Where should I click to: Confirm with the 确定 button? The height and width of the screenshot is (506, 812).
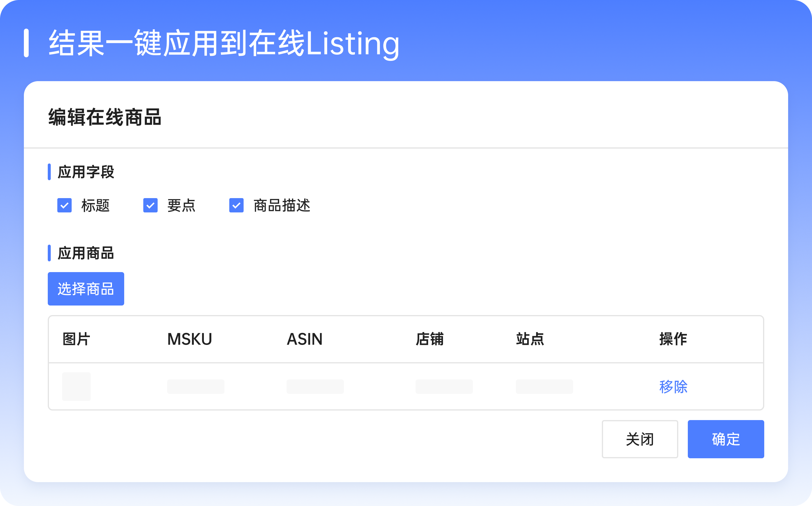pos(726,439)
